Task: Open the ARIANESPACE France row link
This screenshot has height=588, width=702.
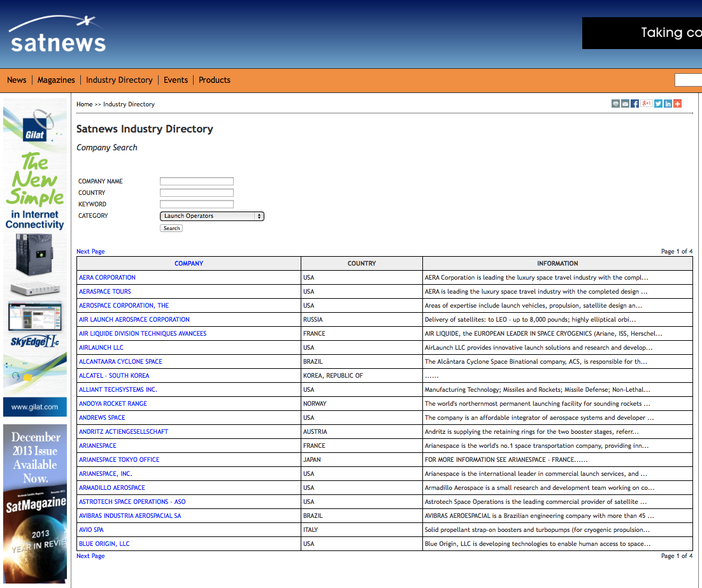Action: coord(97,445)
